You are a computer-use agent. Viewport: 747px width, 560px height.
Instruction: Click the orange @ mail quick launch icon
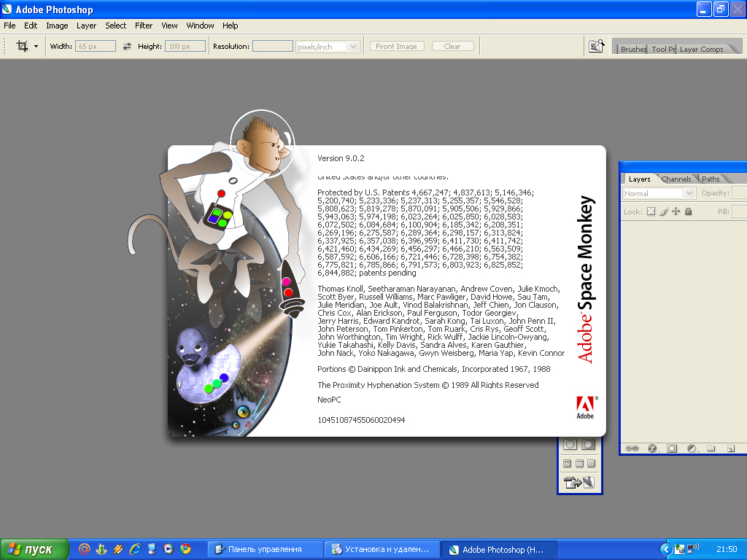click(85, 549)
